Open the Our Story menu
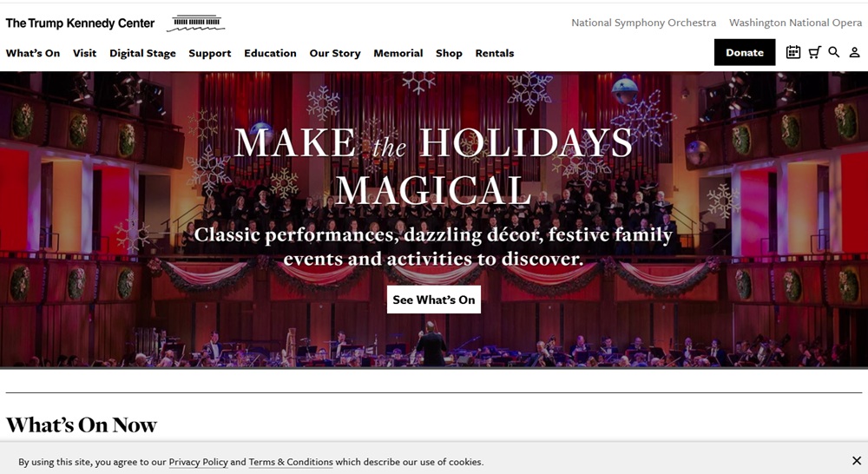The width and height of the screenshot is (868, 474). pos(335,54)
